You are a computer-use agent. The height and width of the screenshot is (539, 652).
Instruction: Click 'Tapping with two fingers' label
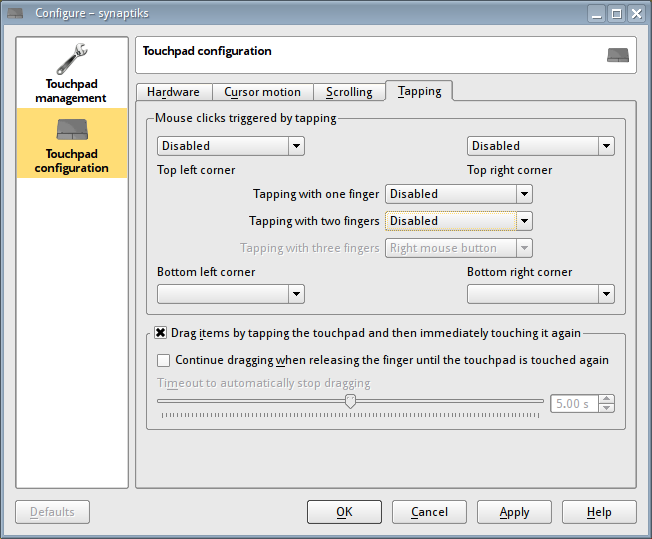pos(314,221)
